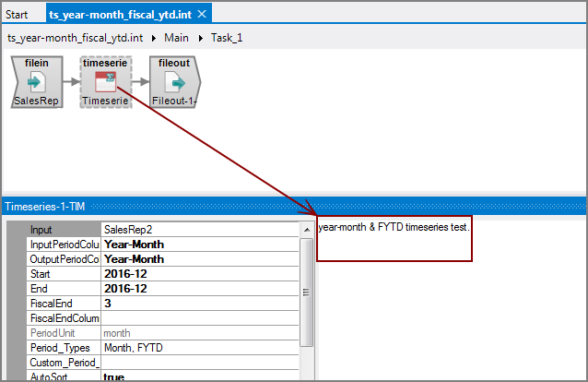
Task: Select the Period_Types property label
Action: tap(64, 348)
